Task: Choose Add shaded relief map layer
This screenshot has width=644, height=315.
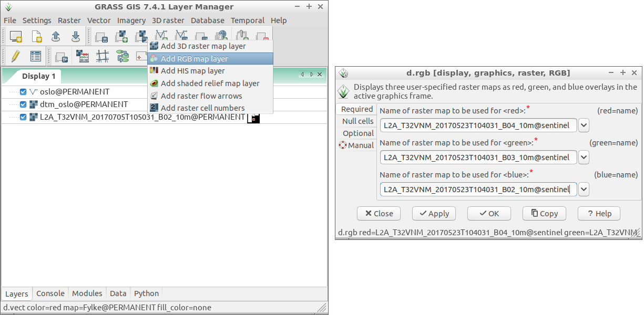Action: pos(210,83)
